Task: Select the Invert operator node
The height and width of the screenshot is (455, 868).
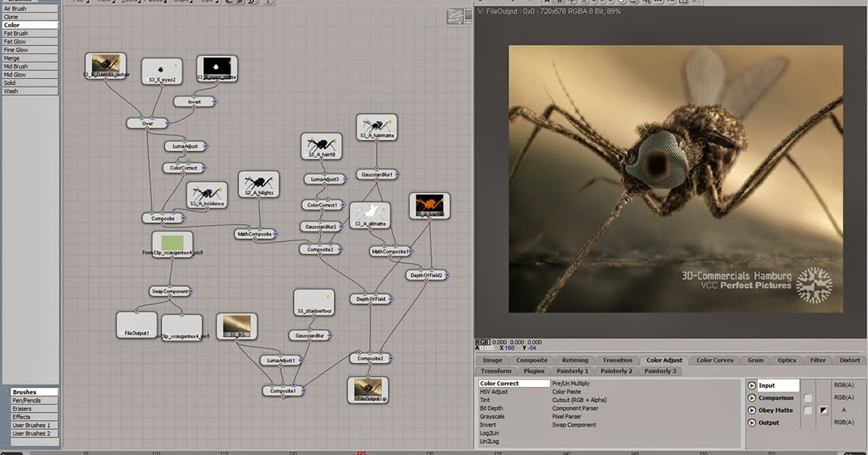Action: (x=194, y=102)
